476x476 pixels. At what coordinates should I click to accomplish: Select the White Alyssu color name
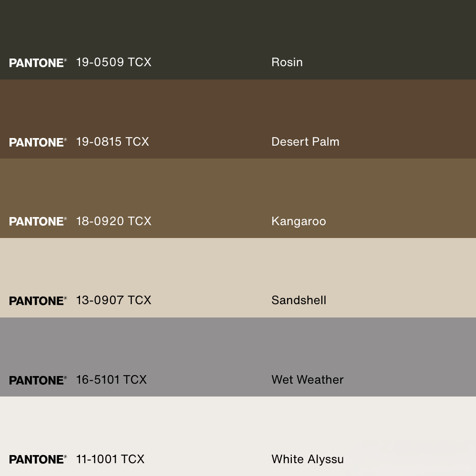(x=307, y=459)
